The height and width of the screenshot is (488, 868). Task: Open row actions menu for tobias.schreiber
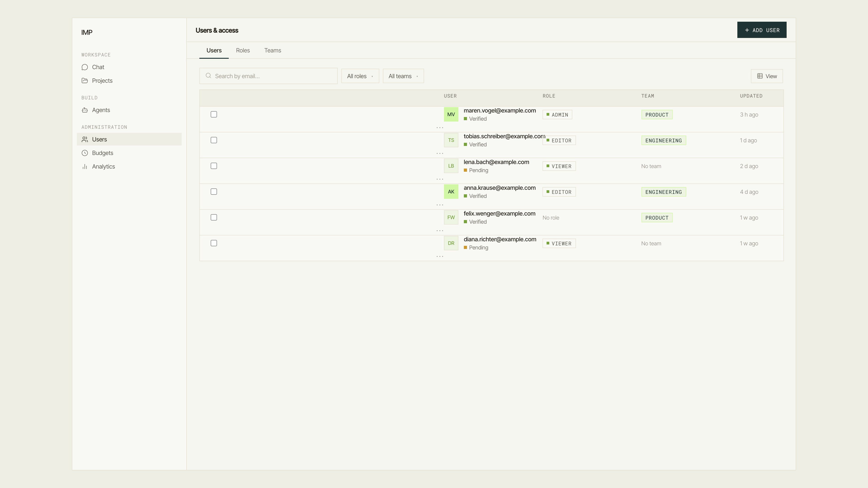pos(440,153)
